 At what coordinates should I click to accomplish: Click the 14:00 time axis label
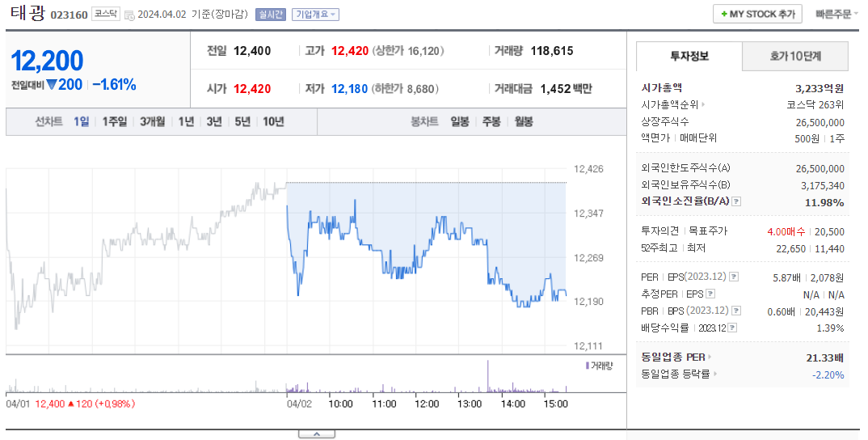(512, 404)
